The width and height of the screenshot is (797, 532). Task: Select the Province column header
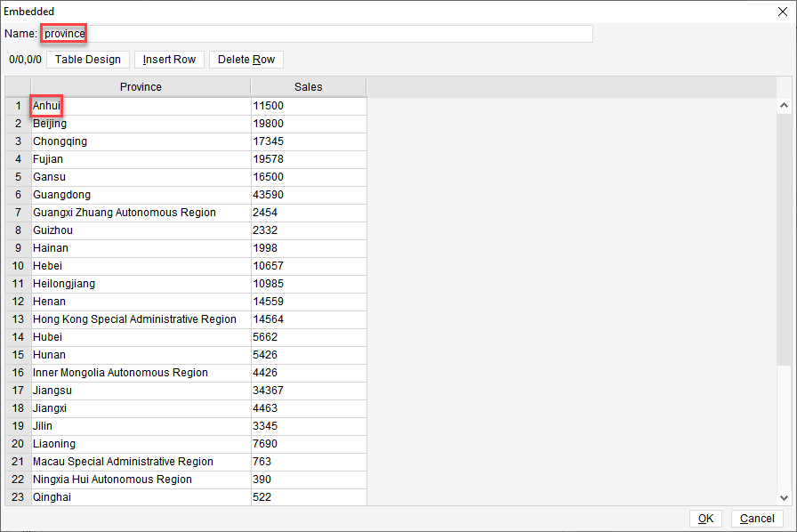coord(141,87)
